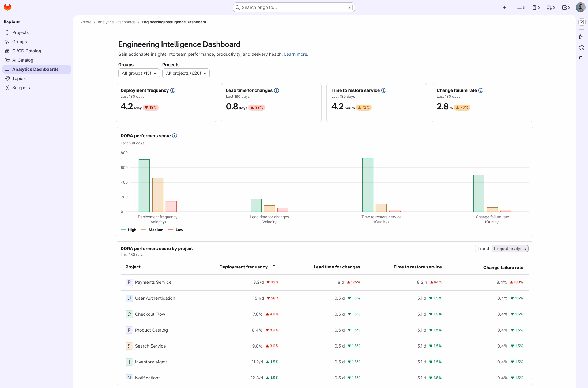Click the search magnifier icon

point(238,7)
